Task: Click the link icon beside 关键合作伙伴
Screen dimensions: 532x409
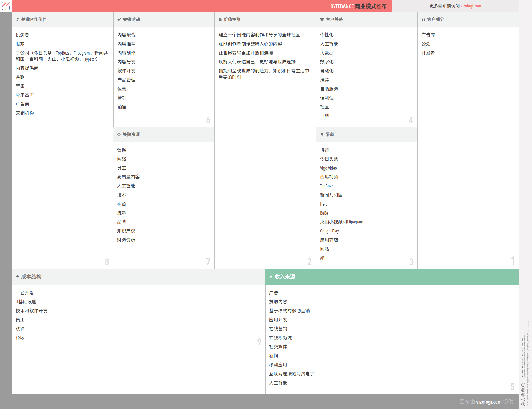Action: click(x=17, y=19)
